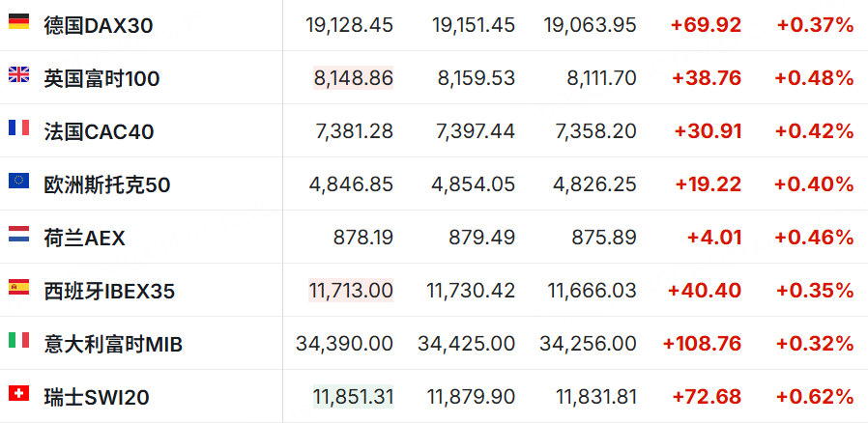Open the 西班牙IBEX35 index link

(109, 291)
